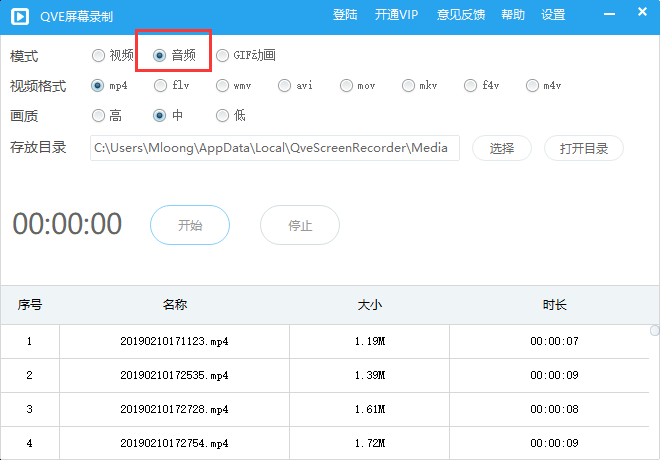Click the 00:00:00 timer display
Screen dimensions: 660x460
67,223
